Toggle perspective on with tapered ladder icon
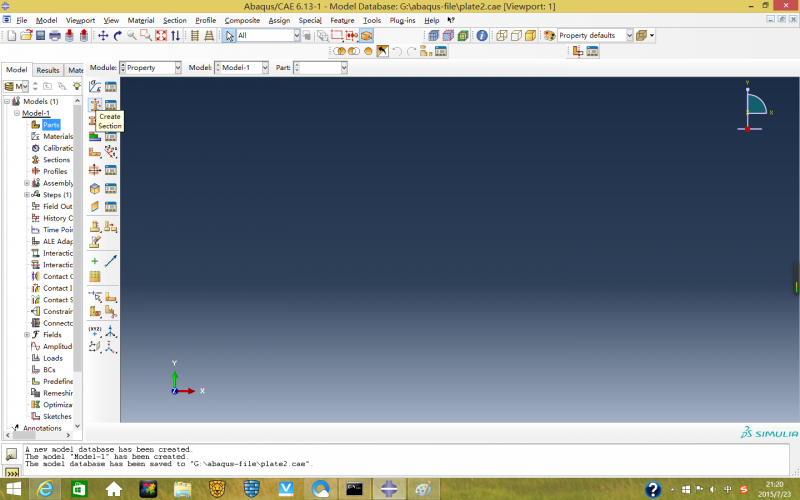800x500 pixels. pyautogui.click(x=209, y=35)
